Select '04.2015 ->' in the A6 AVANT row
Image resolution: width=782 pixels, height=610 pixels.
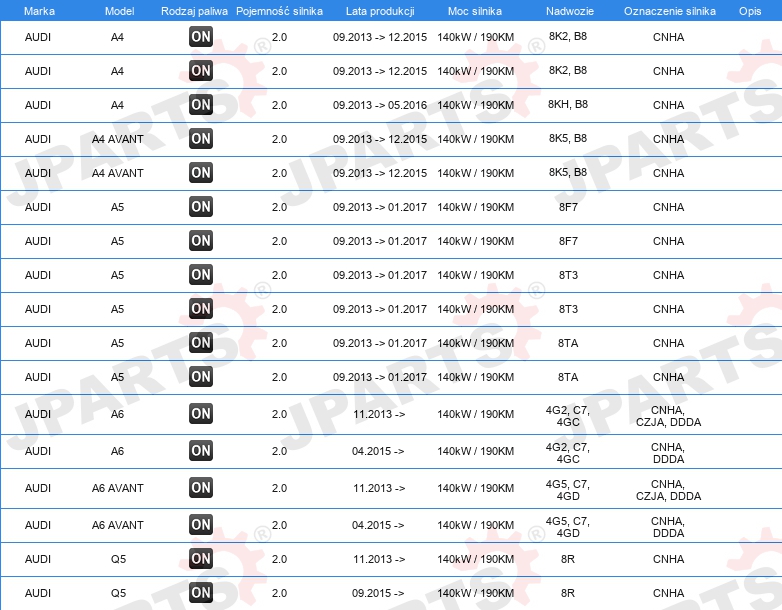pos(378,525)
